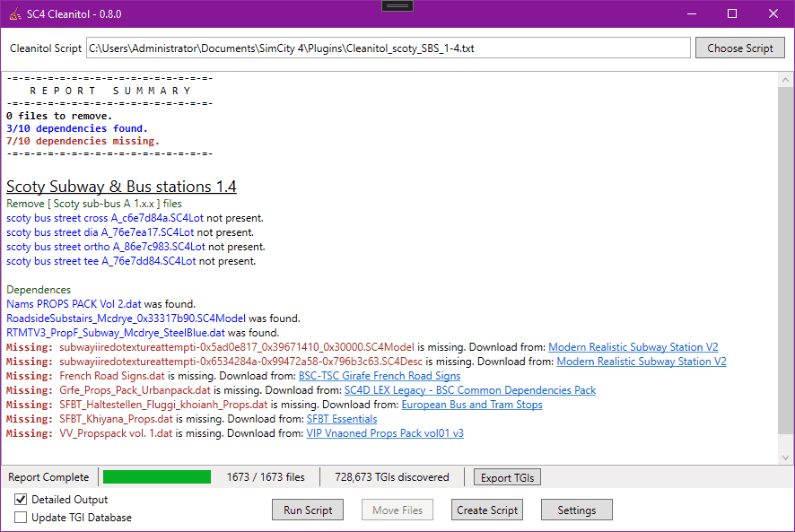Open the SFBT Essentials download link
This screenshot has height=532, width=795.
[342, 419]
